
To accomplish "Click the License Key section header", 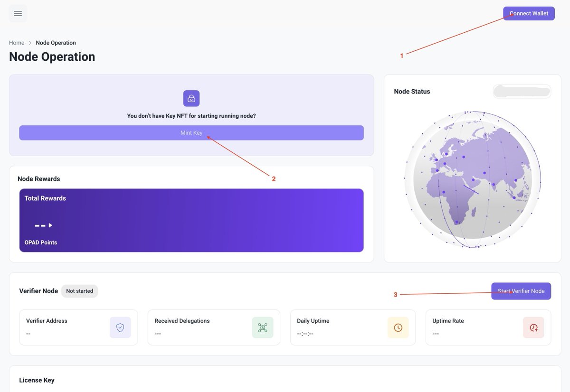I will coord(37,380).
